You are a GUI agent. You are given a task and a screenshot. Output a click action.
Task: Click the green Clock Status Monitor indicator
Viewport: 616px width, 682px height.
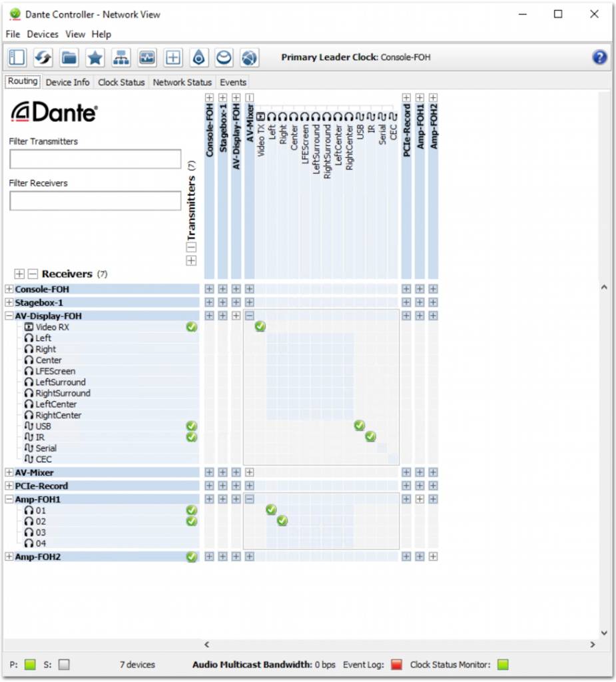coord(503,665)
